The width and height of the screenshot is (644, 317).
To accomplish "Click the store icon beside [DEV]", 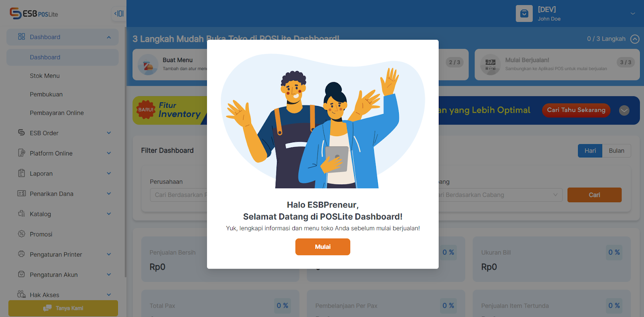I will (x=524, y=14).
